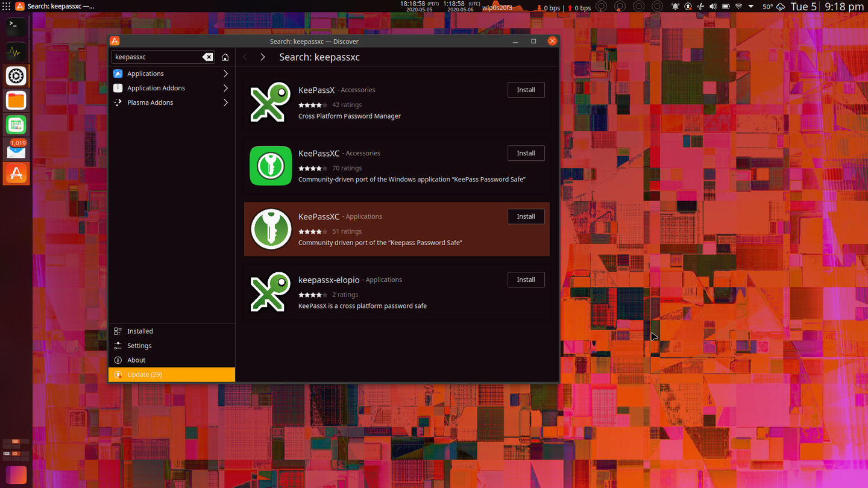
Task: Open the system monitor dock icon
Action: (x=16, y=52)
